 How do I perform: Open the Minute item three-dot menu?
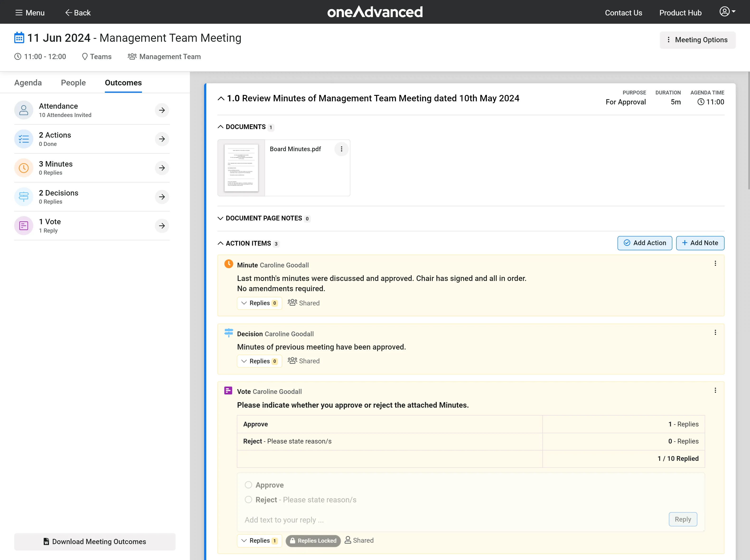click(715, 263)
